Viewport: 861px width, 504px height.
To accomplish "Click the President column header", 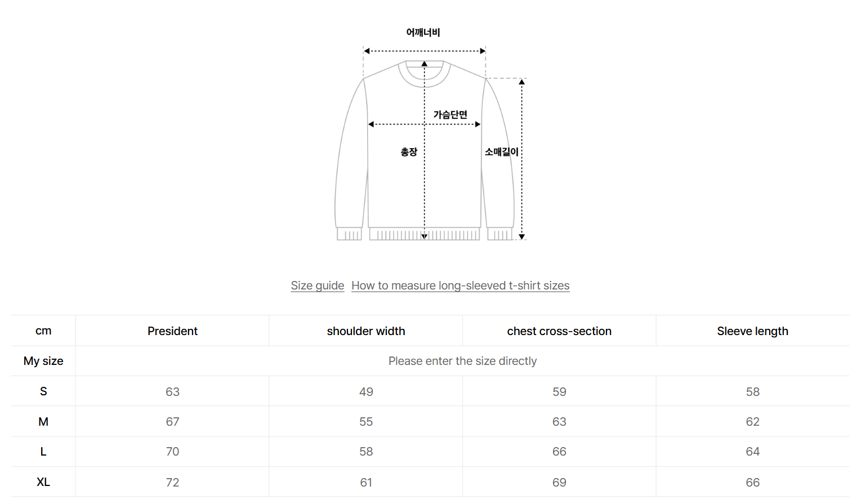I will [172, 331].
